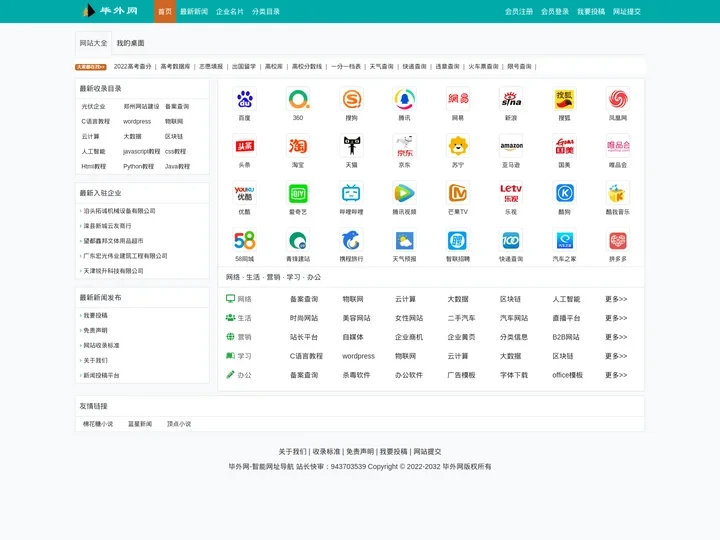
Task: Open the Phoenix (凤凰网) icon
Action: pos(618,99)
